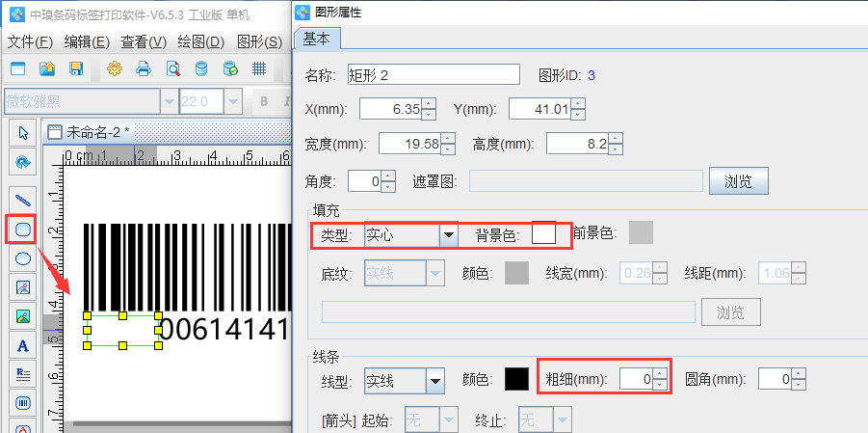Select the arrow pointer selection tool
Image resolution: width=868 pixels, height=433 pixels.
coord(23,132)
